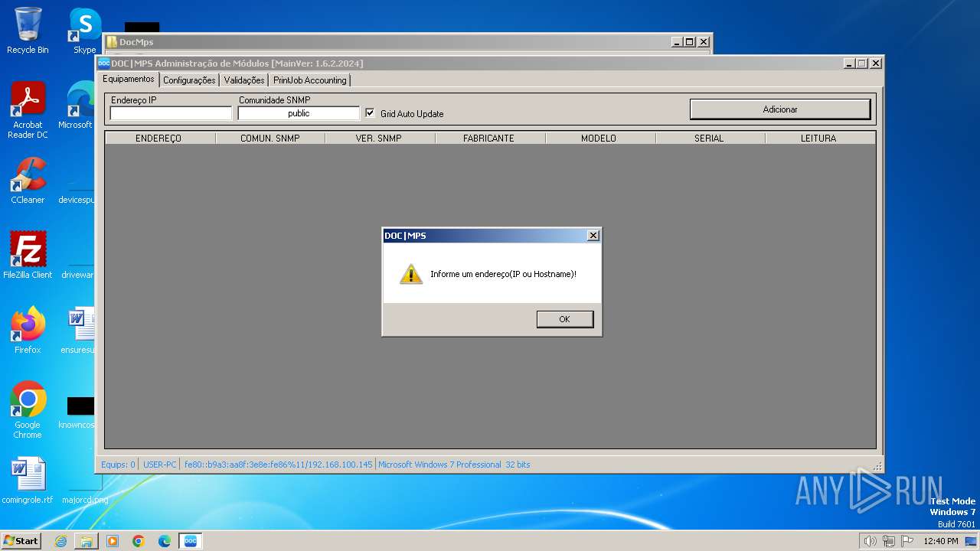Click the Endereço IP input field
Viewport: 980px width, 551px height.
[x=171, y=113]
